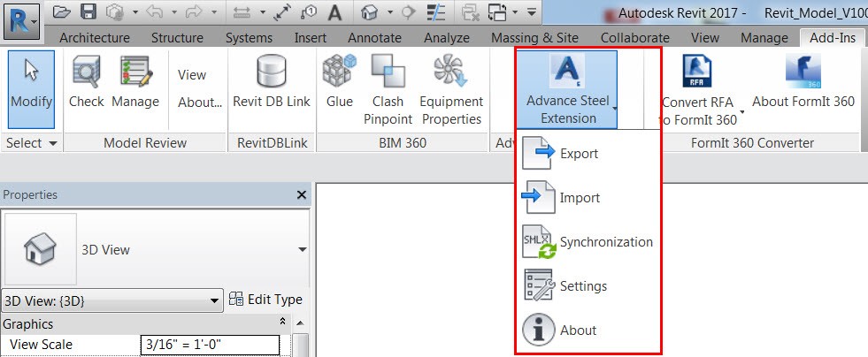The image size is (868, 357).
Task: Open the Switch Windows dropdown arrow
Action: (515, 12)
